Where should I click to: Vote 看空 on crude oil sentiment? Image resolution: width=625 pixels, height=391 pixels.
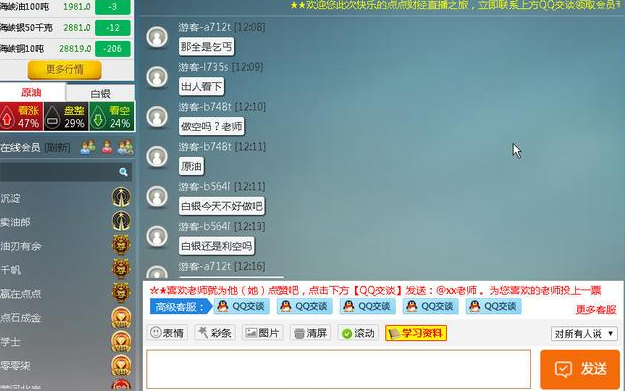coord(112,116)
